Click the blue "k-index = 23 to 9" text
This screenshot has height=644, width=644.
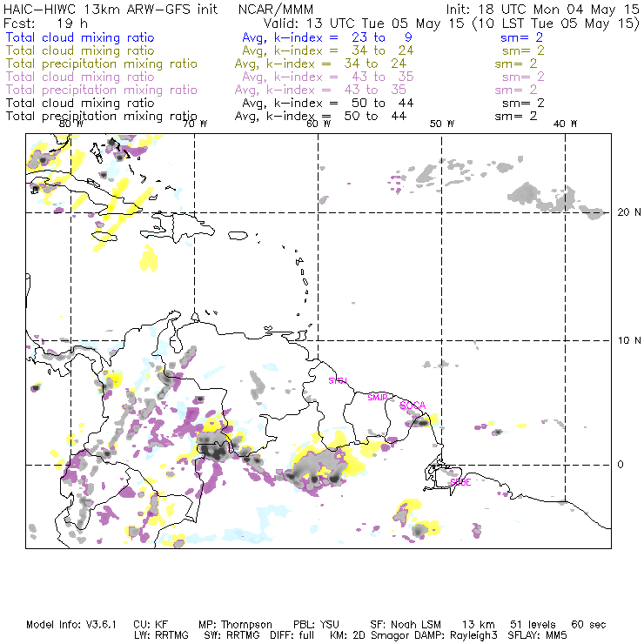(343, 37)
